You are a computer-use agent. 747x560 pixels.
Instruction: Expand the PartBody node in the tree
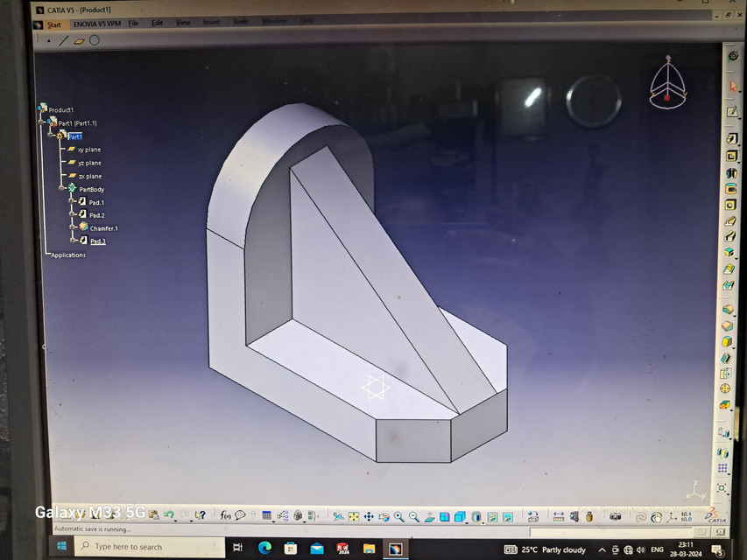pos(61,188)
